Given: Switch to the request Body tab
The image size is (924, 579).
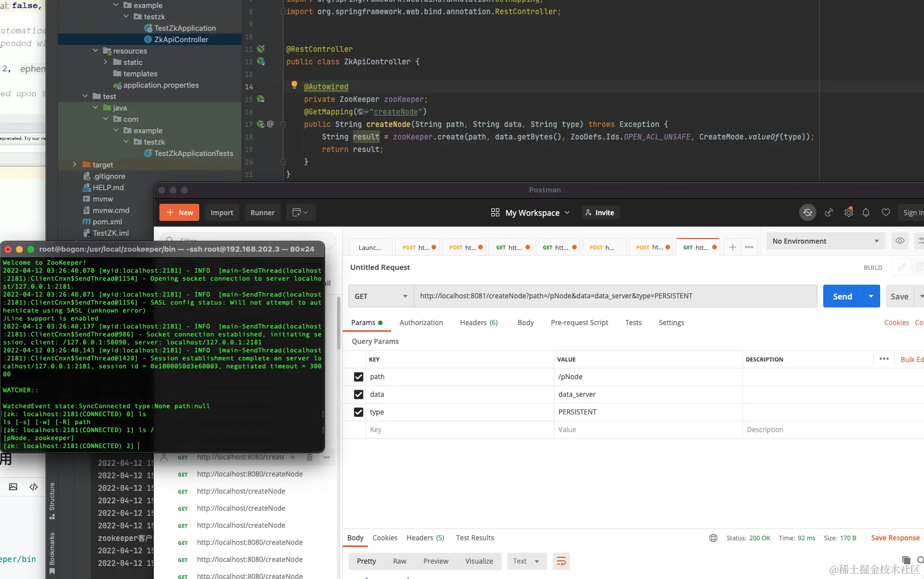Looking at the screenshot, I should (x=525, y=323).
